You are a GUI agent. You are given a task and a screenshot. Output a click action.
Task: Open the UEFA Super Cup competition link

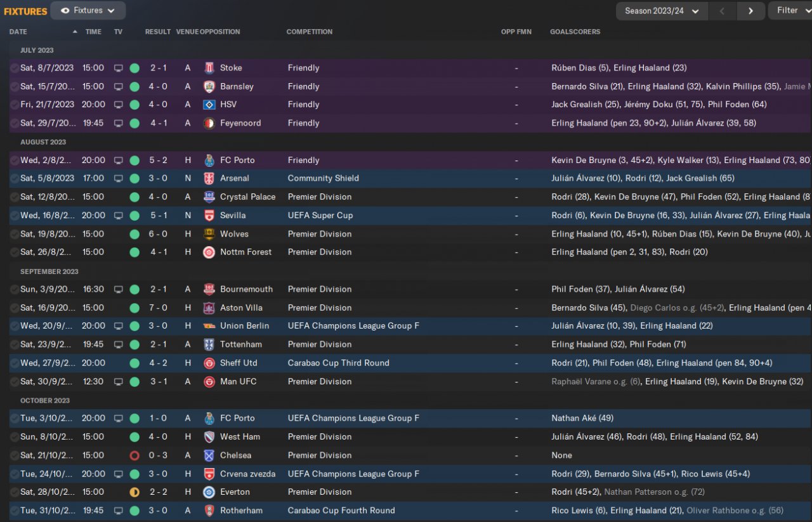[x=320, y=216]
